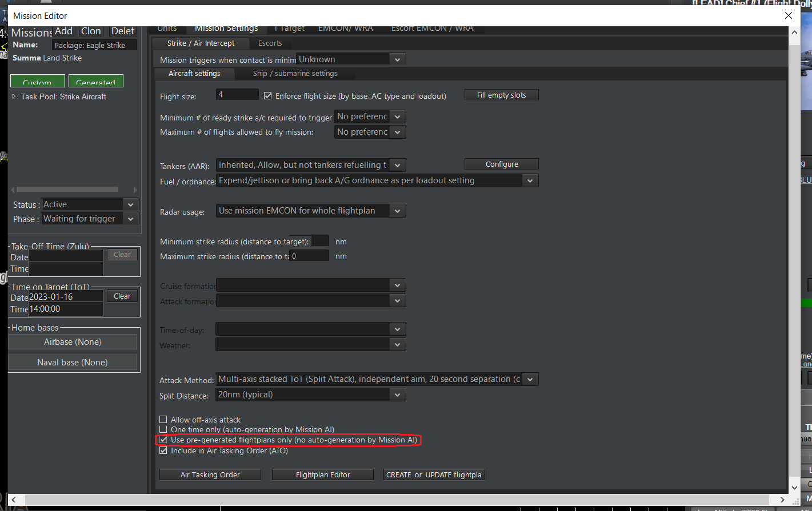The width and height of the screenshot is (812, 511).
Task: Click the Minimum strike radius field
Action: pyautogui.click(x=320, y=241)
